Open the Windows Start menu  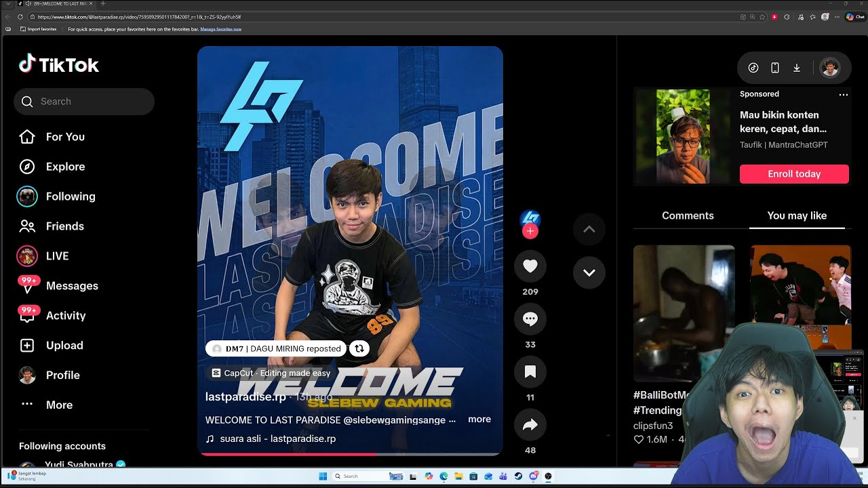pos(323,476)
